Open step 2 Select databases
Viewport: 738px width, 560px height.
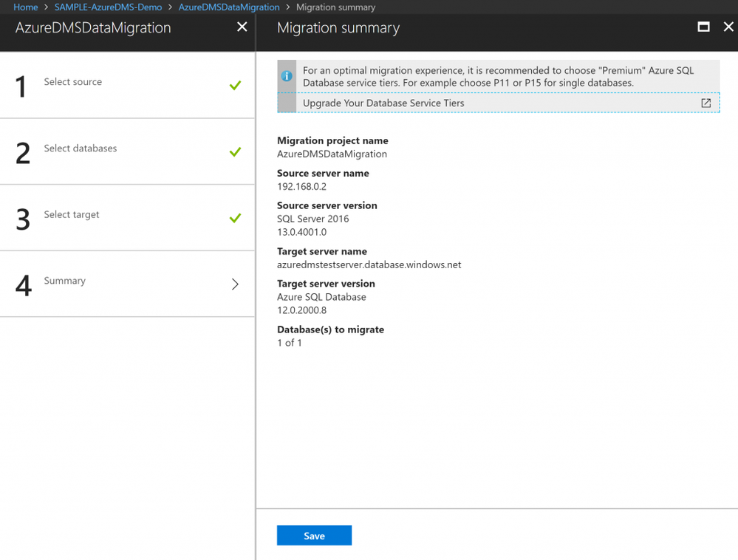128,151
